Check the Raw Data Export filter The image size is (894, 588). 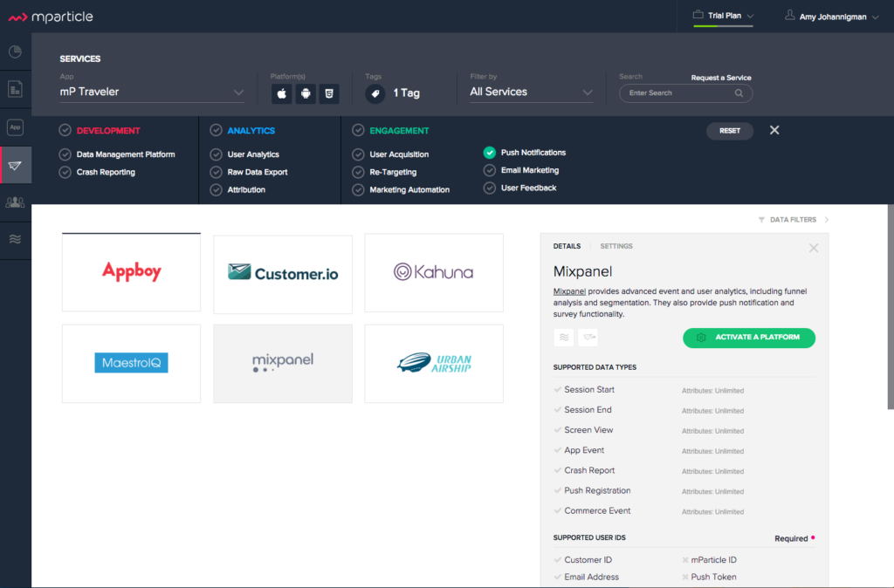(216, 172)
